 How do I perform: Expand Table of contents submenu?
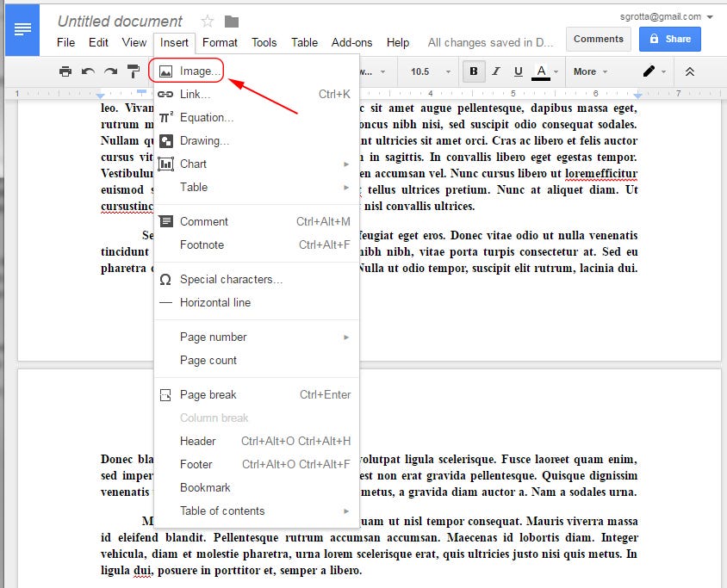[x=257, y=511]
